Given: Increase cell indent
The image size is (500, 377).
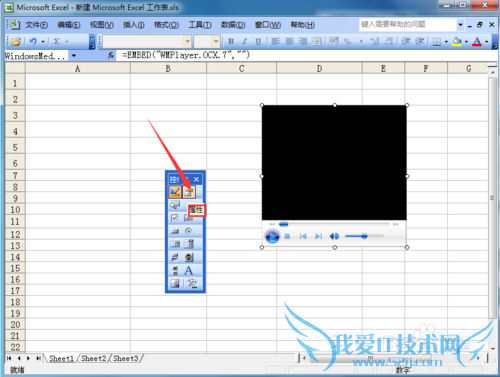Looking at the screenshot, I should point(420,41).
